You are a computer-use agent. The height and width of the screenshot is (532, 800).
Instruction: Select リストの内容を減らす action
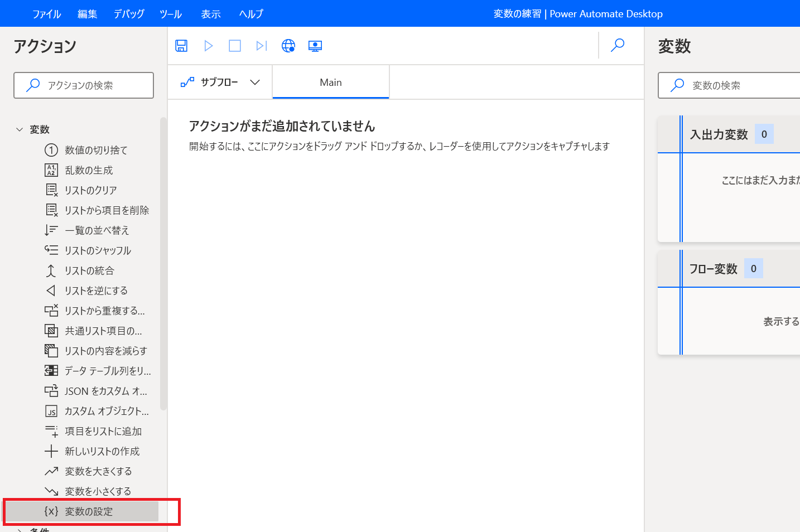pos(96,351)
